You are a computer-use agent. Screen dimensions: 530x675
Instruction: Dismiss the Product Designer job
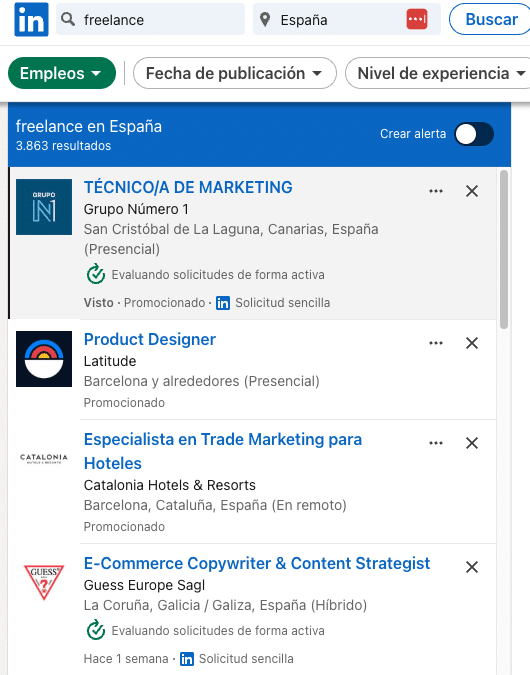(x=472, y=343)
